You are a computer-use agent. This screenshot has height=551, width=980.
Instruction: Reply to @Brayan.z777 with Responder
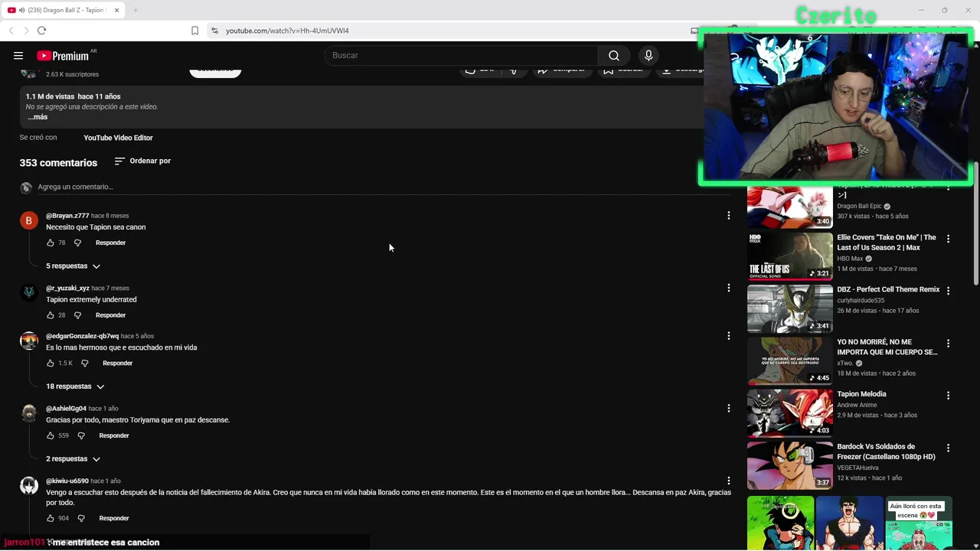point(110,243)
